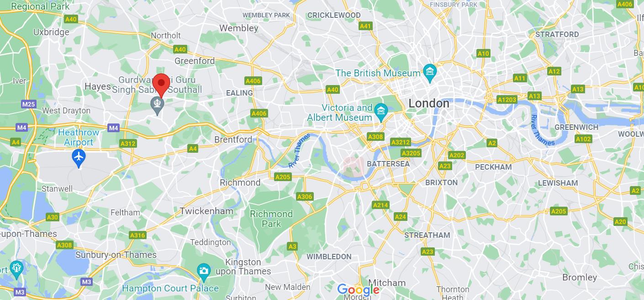Click the Heathrow Airport text label
This screenshot has height=300, width=644.
79,137
